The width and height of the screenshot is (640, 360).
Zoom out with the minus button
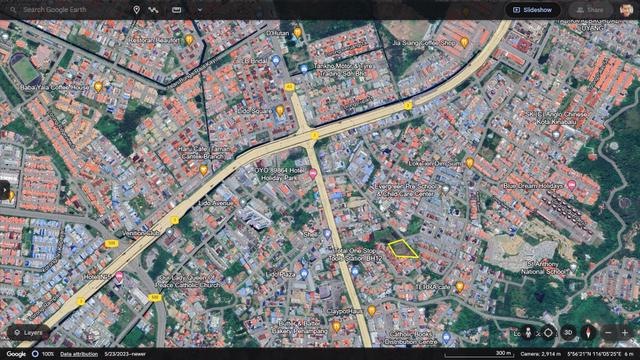[x=608, y=333]
